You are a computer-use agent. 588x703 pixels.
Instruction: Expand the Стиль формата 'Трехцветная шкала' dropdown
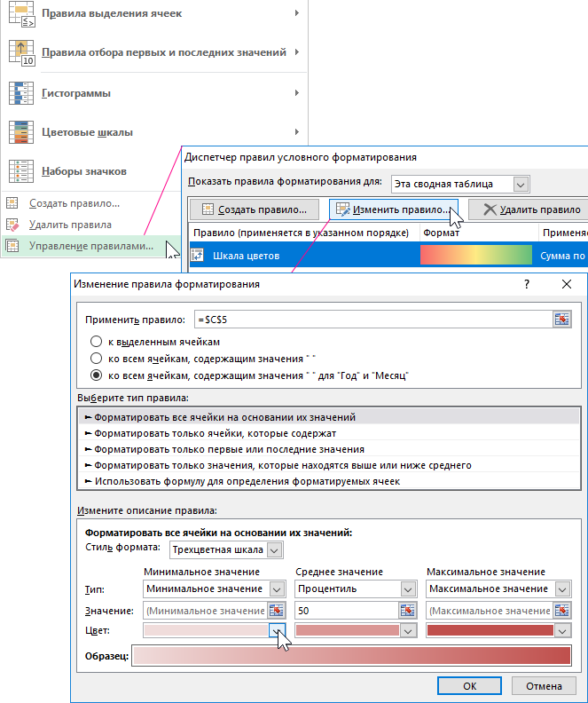(x=275, y=550)
